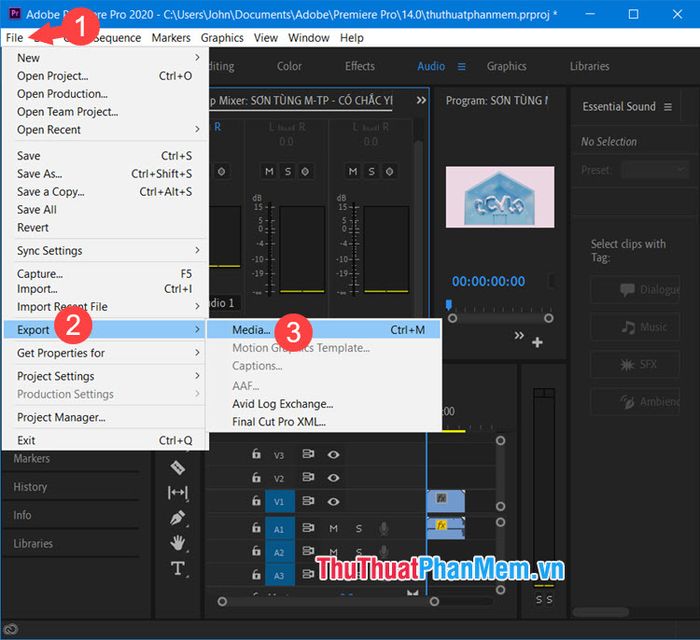
Task: Toggle lock on track A3
Action: pyautogui.click(x=256, y=574)
